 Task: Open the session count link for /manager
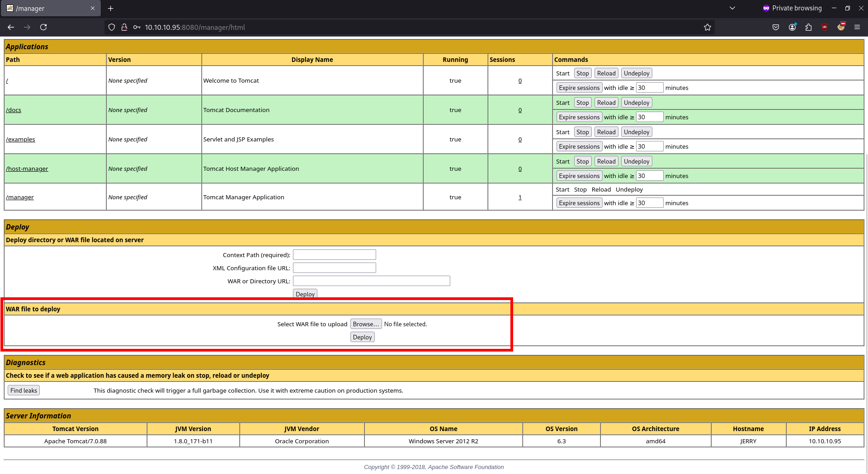click(520, 197)
